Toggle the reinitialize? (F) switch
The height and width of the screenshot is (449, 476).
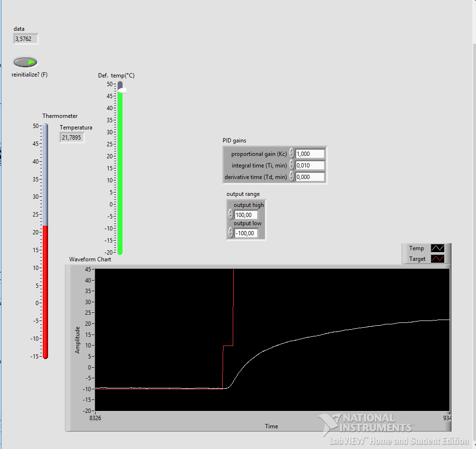pos(25,62)
